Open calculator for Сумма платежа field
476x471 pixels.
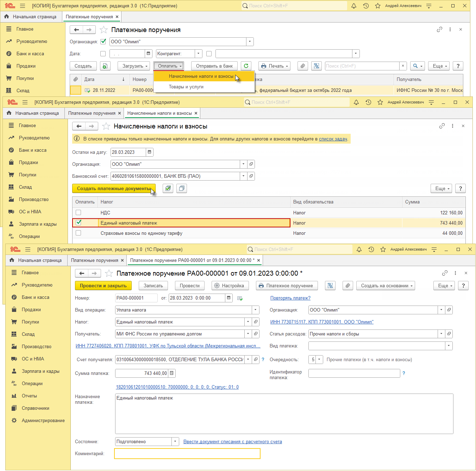[x=172, y=373]
